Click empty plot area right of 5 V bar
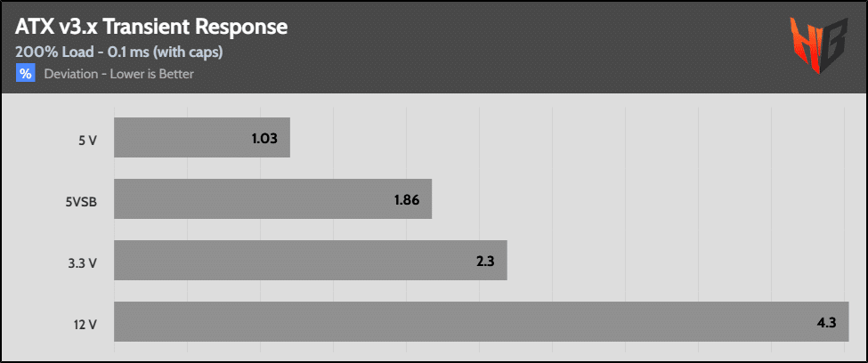 tap(570, 137)
